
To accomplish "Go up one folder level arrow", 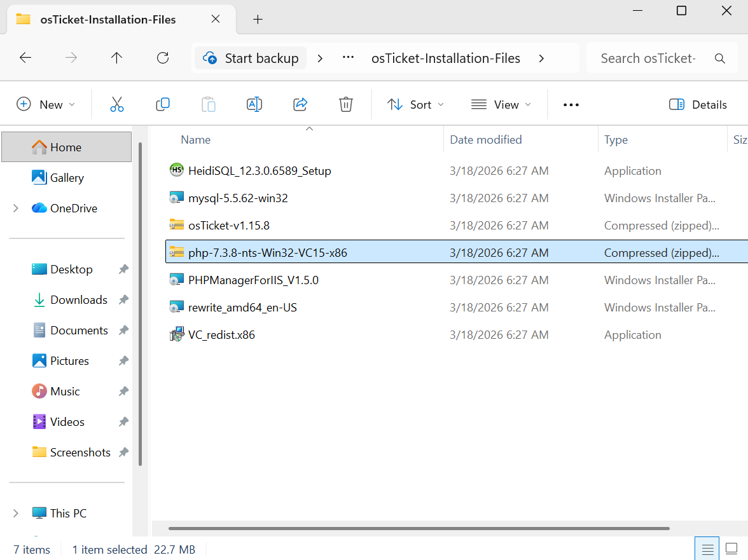I will pos(116,58).
